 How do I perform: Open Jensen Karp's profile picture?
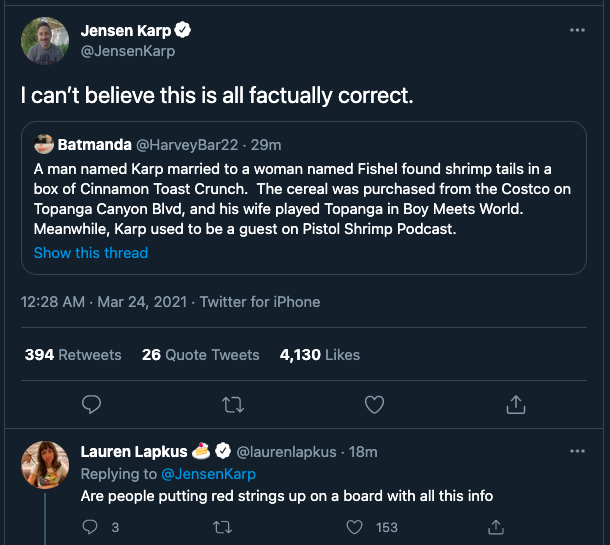click(x=45, y=41)
